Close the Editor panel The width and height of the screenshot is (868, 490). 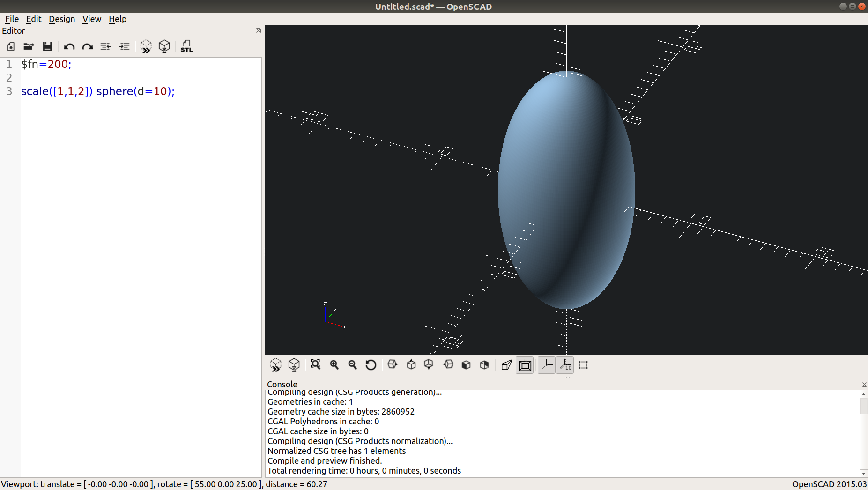click(x=258, y=31)
